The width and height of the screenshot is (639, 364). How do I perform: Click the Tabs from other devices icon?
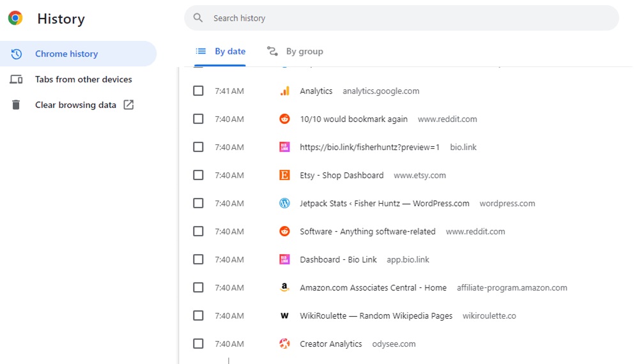coord(16,79)
